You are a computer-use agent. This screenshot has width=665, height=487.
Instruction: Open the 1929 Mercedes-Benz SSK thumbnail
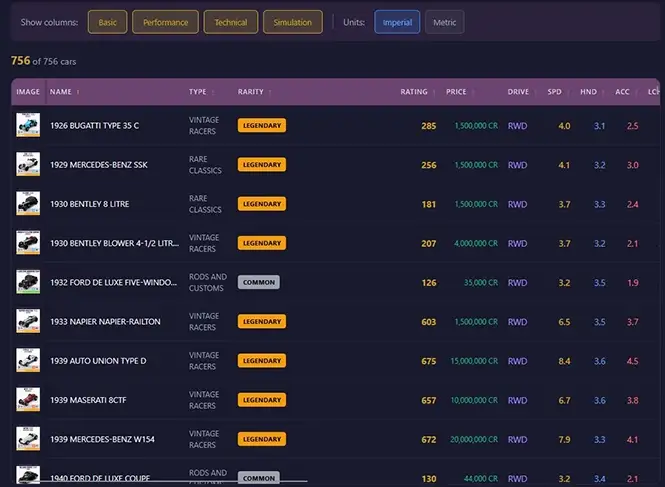(x=28, y=164)
